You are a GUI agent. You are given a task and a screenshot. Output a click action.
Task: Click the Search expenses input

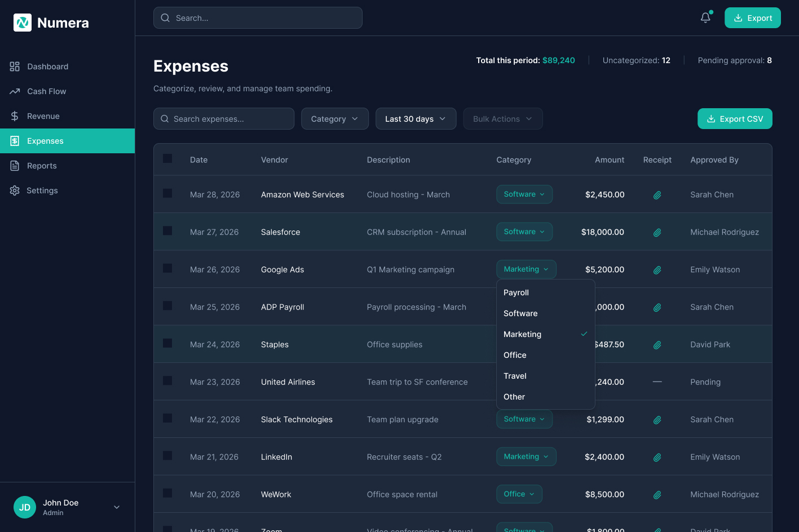(224, 119)
